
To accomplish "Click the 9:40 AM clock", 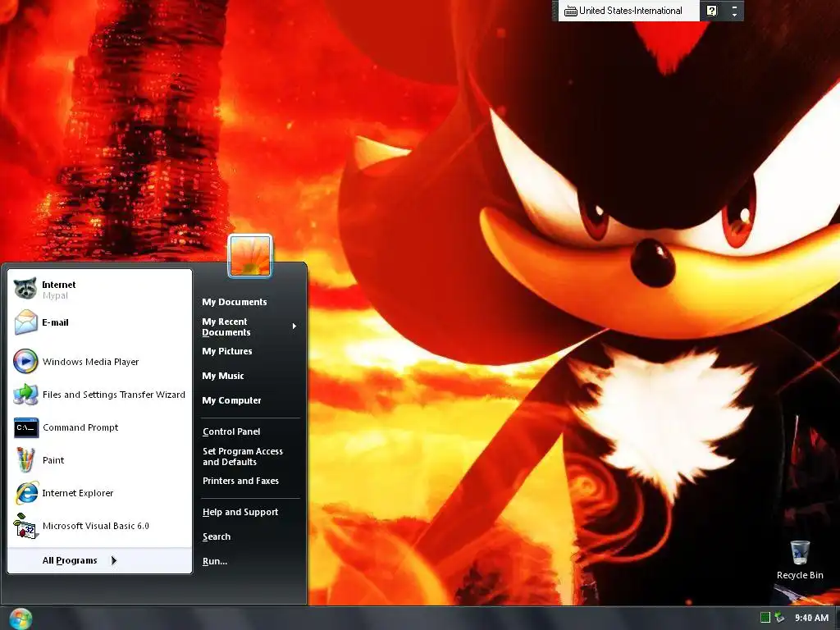I will [x=811, y=619].
